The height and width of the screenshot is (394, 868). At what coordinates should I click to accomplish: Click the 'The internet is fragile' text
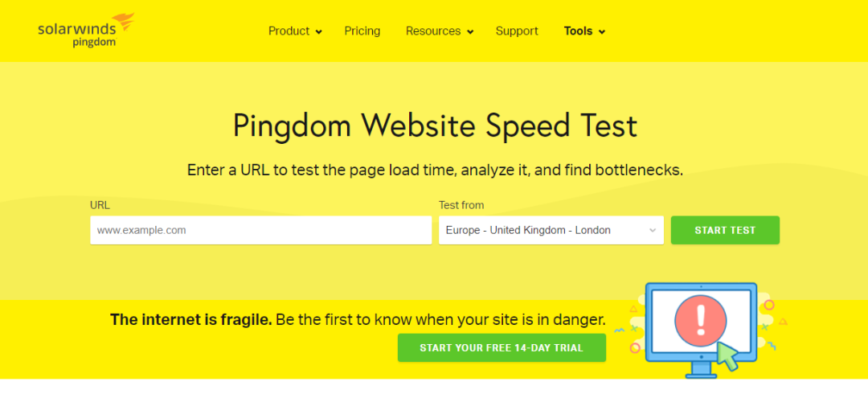click(x=191, y=319)
